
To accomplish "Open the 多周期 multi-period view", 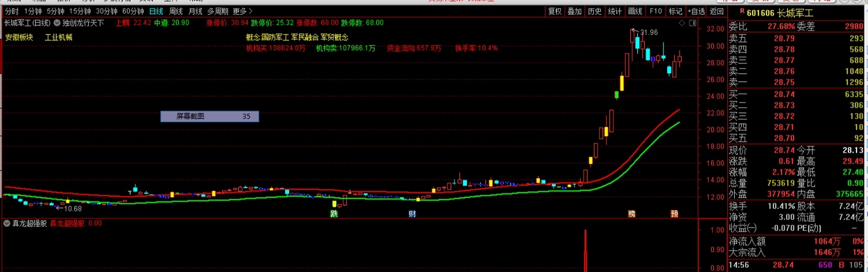I will coord(218,11).
